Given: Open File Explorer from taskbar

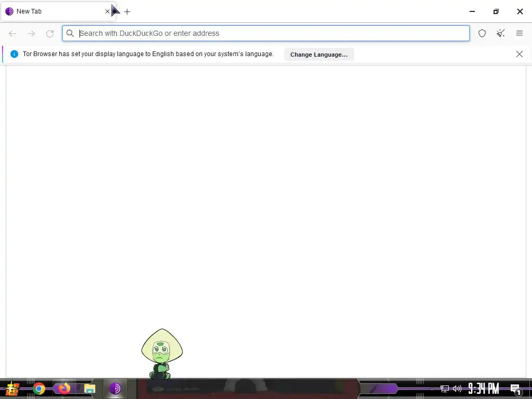Looking at the screenshot, I should tap(89, 389).
